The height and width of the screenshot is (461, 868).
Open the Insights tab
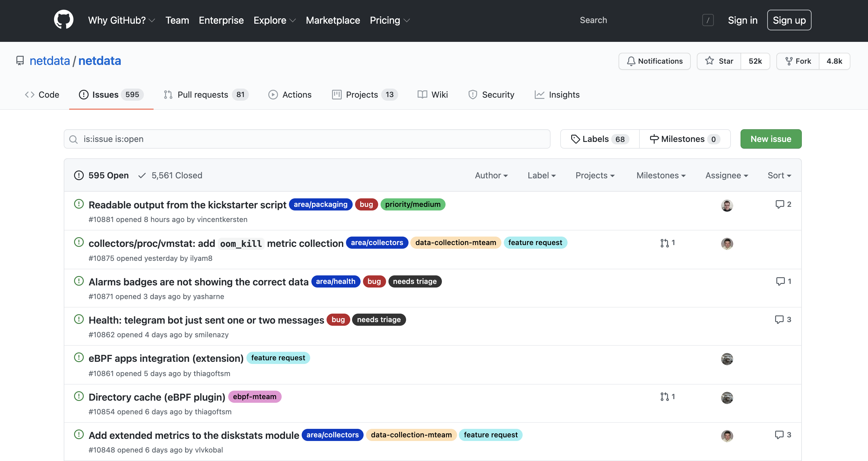pyautogui.click(x=557, y=95)
